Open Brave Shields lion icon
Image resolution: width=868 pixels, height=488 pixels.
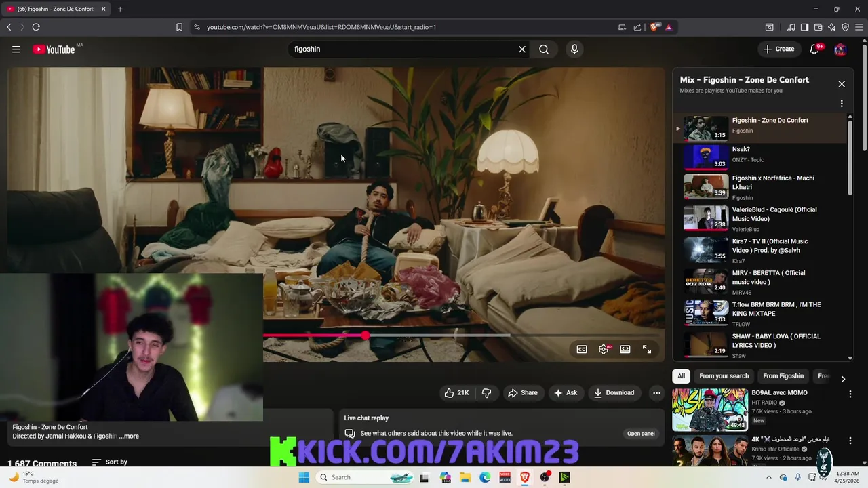654,27
